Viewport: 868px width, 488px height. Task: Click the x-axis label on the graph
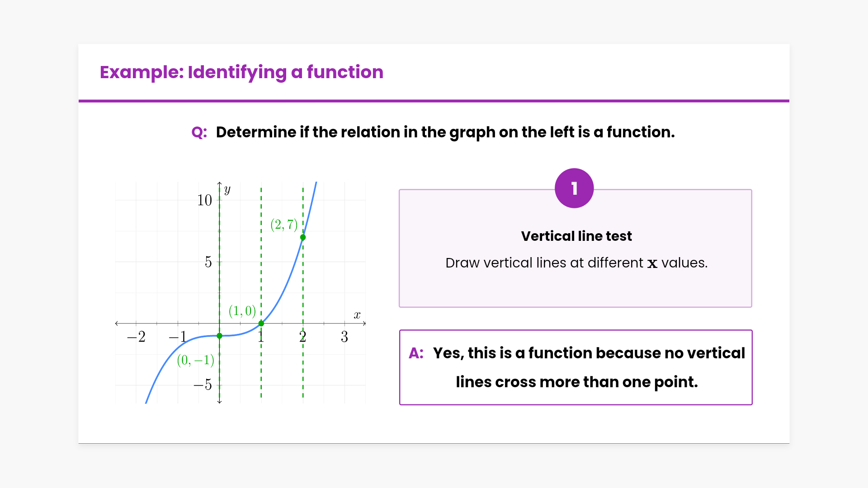coord(357,315)
